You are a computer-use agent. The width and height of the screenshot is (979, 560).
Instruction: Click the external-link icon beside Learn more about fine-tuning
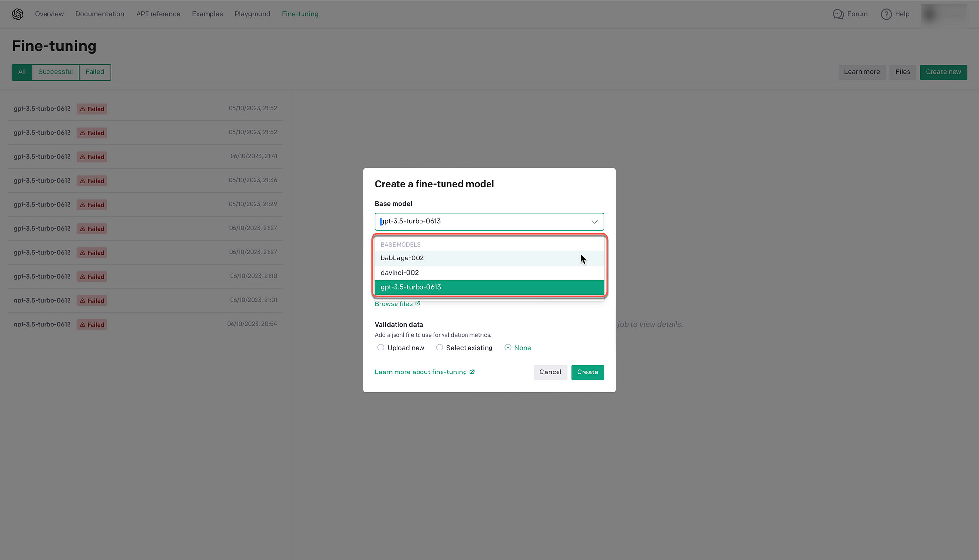472,372
